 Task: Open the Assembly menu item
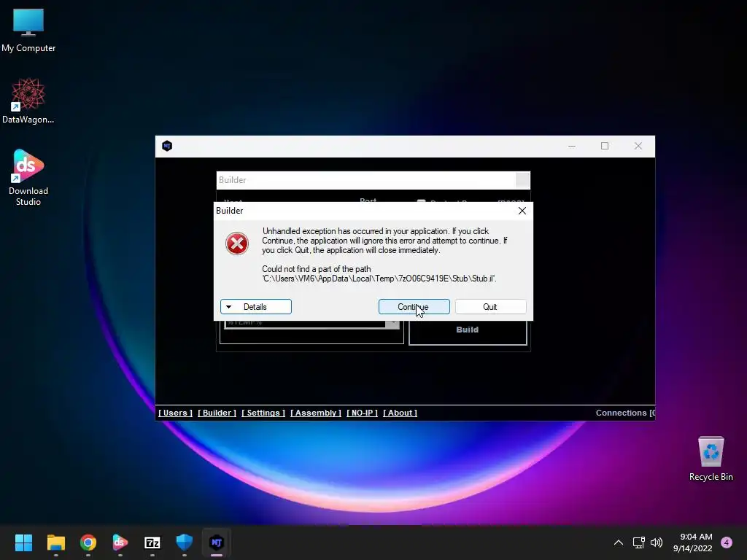(x=316, y=413)
